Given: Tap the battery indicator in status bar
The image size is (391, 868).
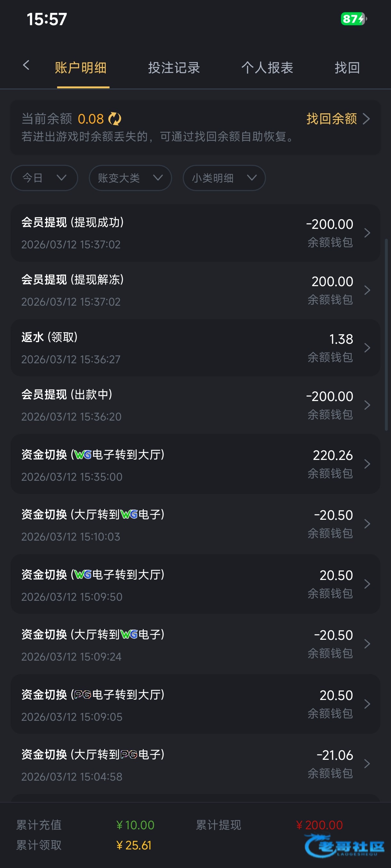Looking at the screenshot, I should 353,19.
